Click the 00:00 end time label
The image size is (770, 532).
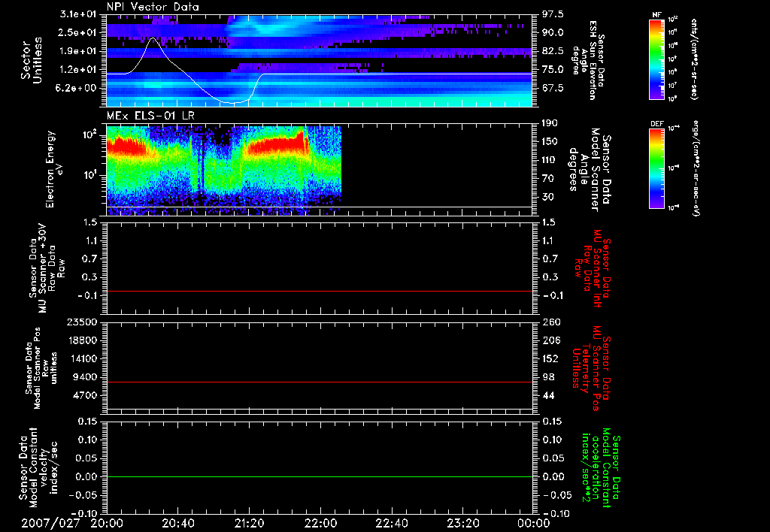(534, 522)
